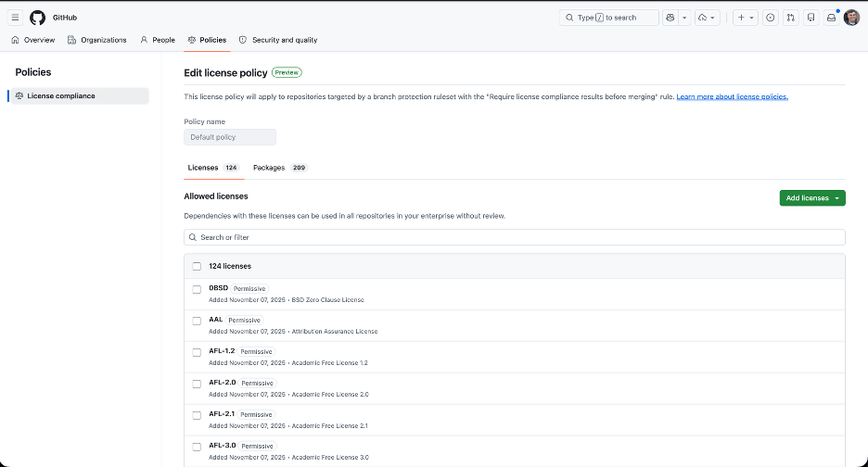The height and width of the screenshot is (467, 868).
Task: Check the AAL license checkbox
Action: 197,321
